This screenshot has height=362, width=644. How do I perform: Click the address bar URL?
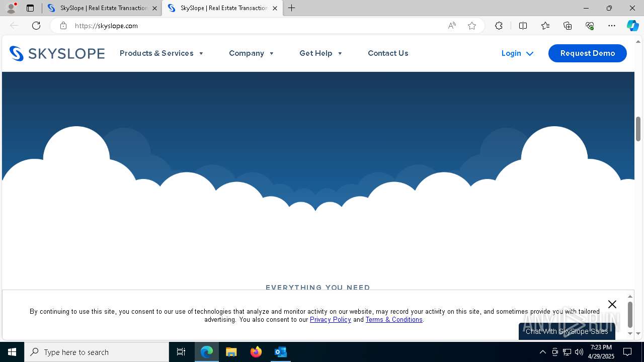pyautogui.click(x=106, y=26)
